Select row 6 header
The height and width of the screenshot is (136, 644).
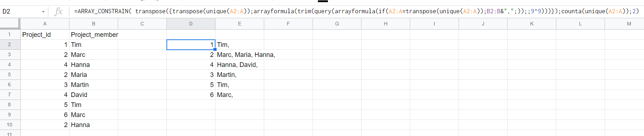[x=10, y=85]
